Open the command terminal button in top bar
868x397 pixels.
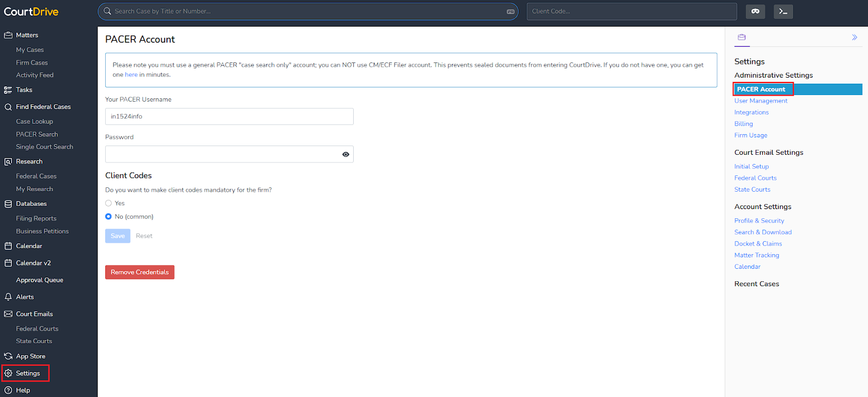coord(783,11)
